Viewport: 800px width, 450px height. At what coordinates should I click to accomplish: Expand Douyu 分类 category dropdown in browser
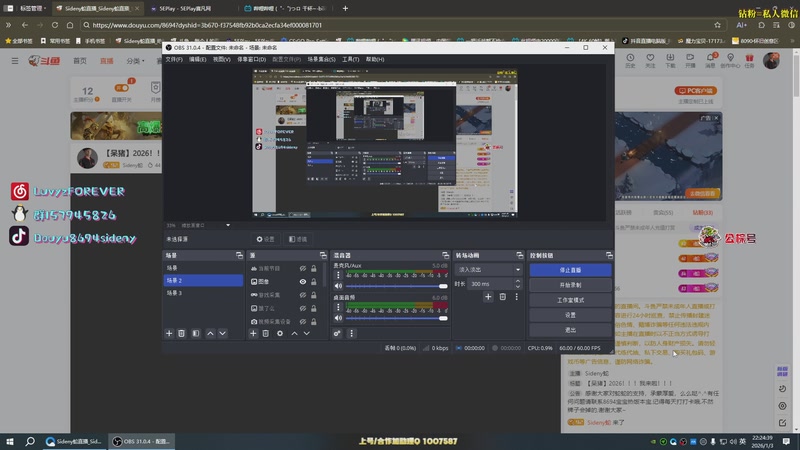click(x=135, y=61)
